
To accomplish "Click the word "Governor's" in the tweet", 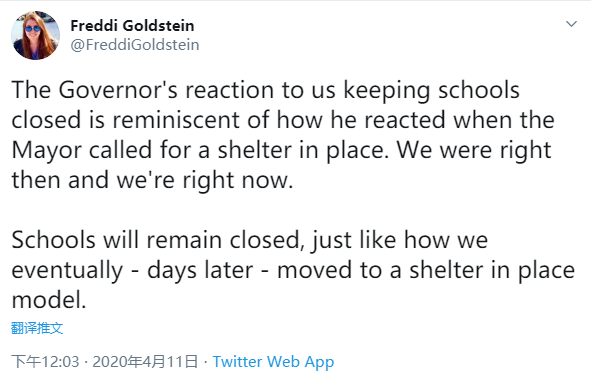I will (118, 90).
